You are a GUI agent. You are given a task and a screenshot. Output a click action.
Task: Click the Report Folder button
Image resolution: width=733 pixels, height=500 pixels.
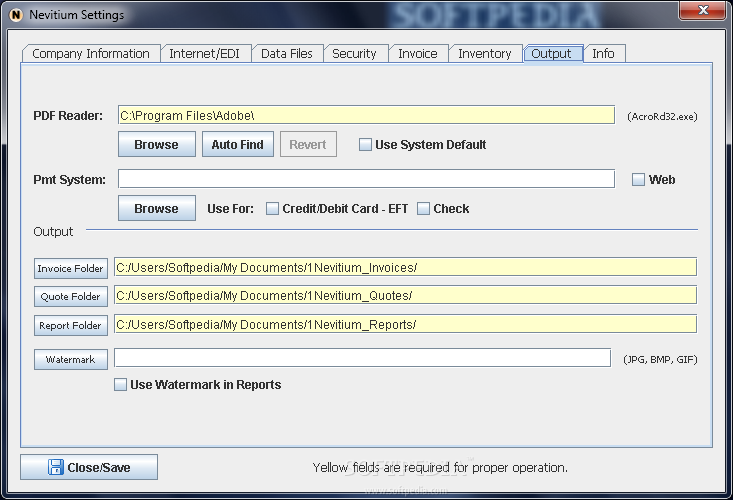[71, 325]
